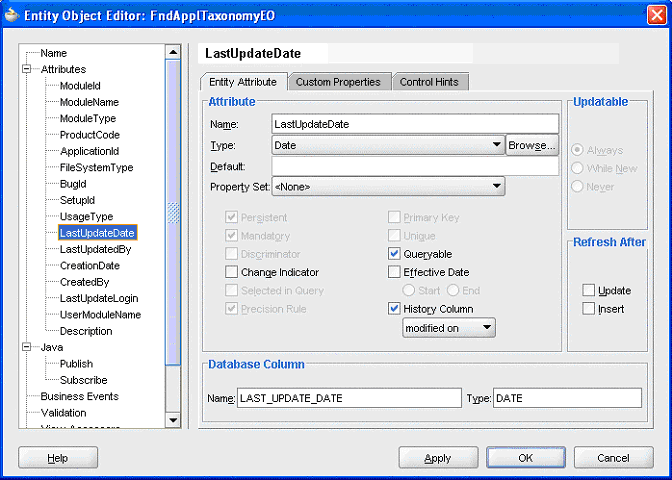672x480 pixels.
Task: Select the UsageType attribute
Action: tap(86, 216)
